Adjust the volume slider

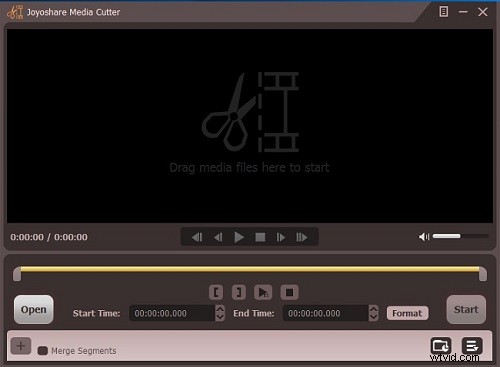[460, 236]
